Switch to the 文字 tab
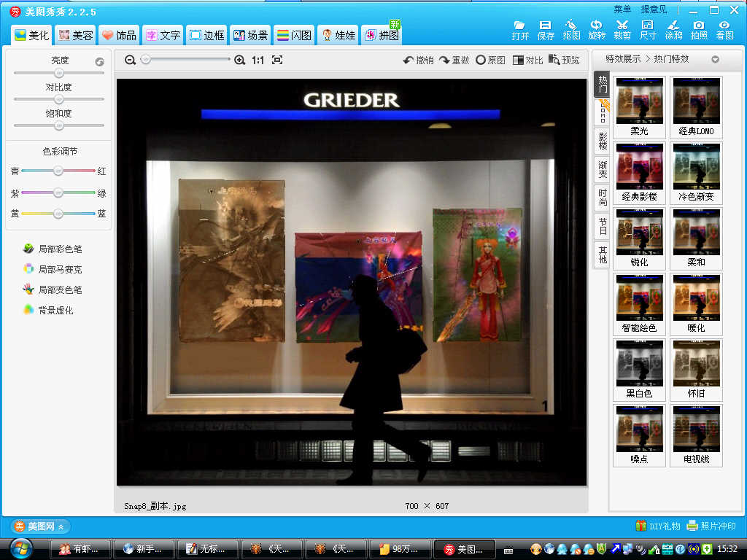This screenshot has width=747, height=560. pos(163,35)
